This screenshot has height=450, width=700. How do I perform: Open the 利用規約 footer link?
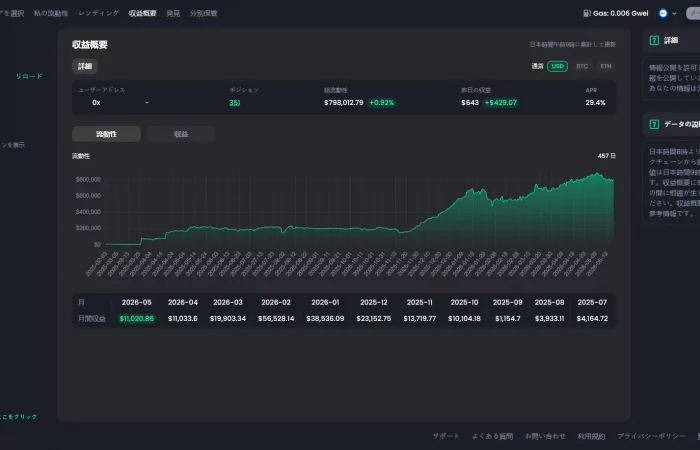pyautogui.click(x=591, y=436)
